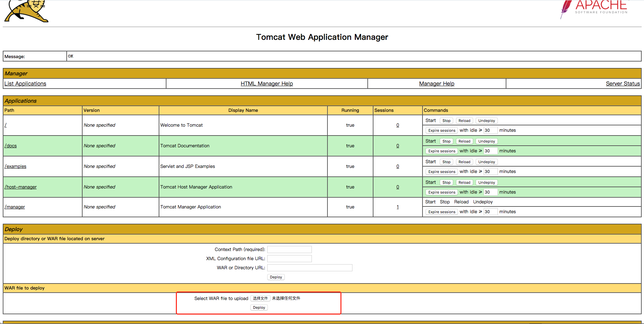644x324 pixels.
Task: Expire sessions for /host-manager application
Action: click(442, 192)
